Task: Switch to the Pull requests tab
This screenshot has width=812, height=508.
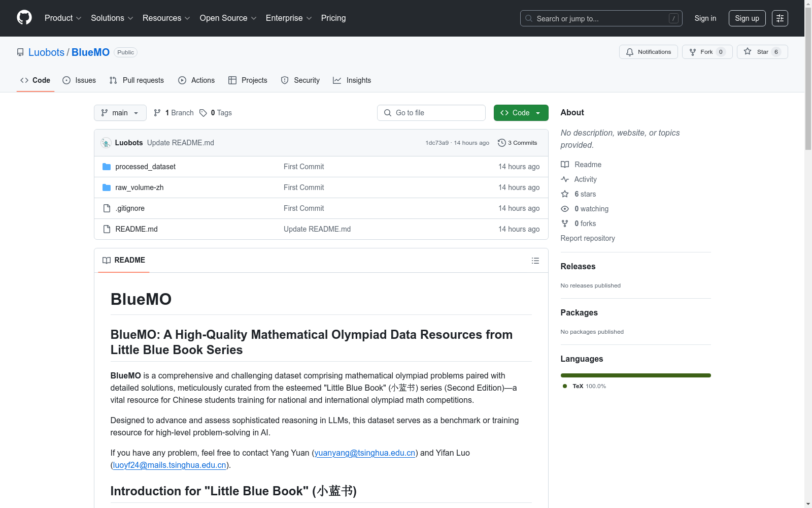Action: tap(137, 80)
